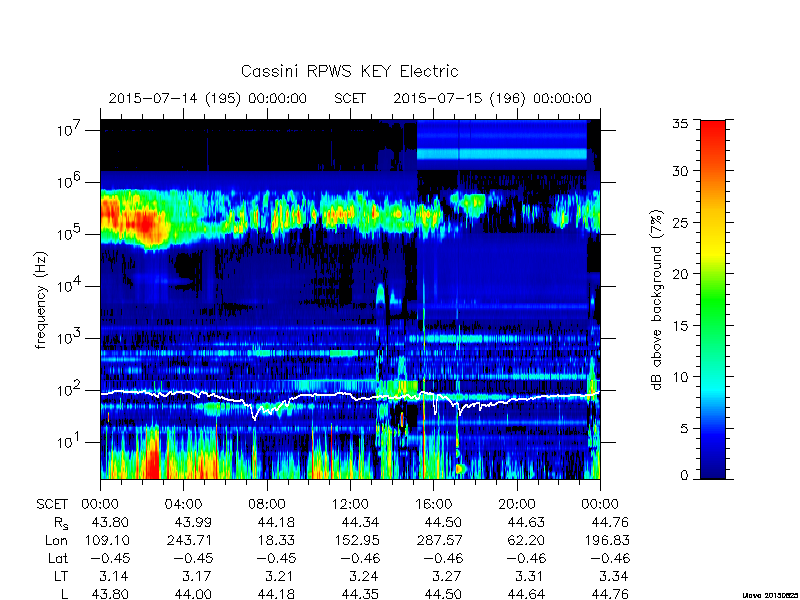Click the 16:00 SCET tick label
This screenshot has height=600, width=800.
pos(433,505)
